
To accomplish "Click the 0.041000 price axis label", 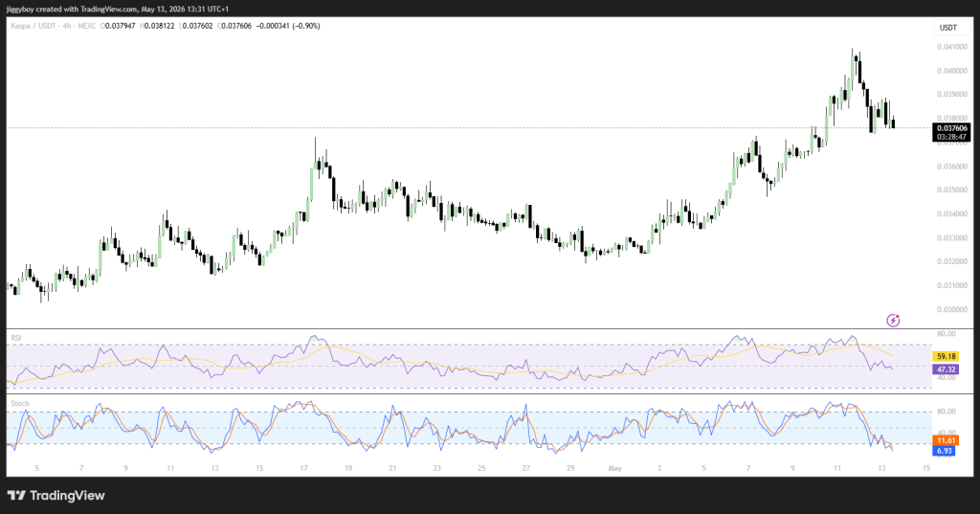I will click(952, 47).
